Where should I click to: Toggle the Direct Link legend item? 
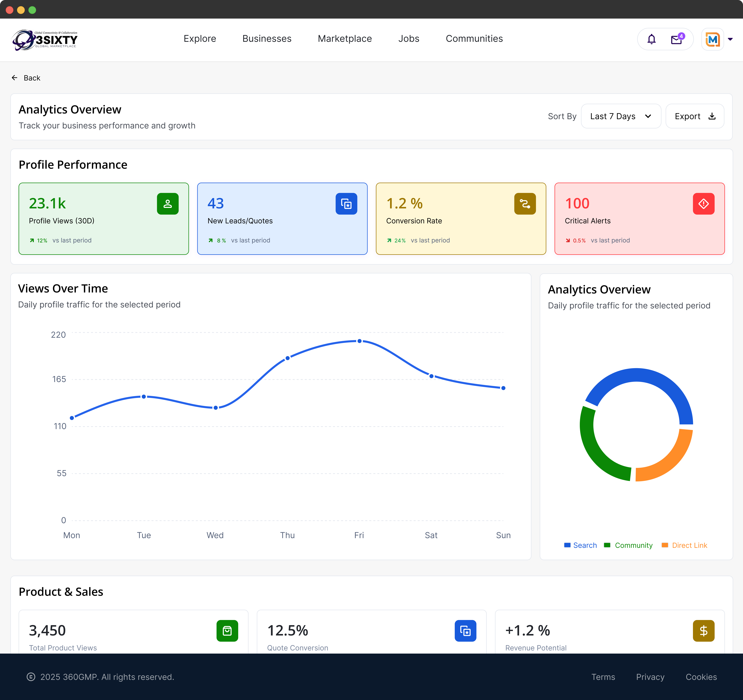(684, 545)
